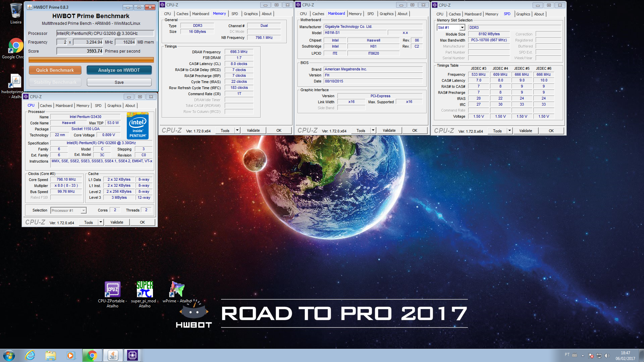Click Analyze on HWBOT button
644x362 pixels.
tap(119, 70)
